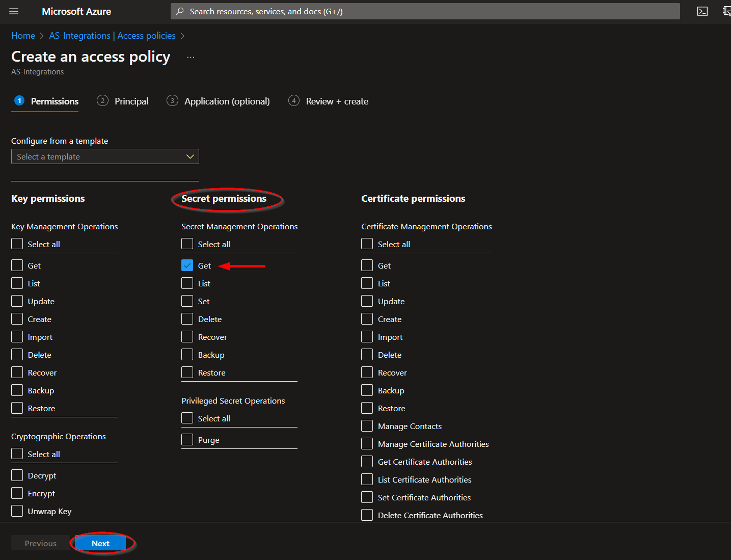Go to the Home breadcrumb

(23, 36)
